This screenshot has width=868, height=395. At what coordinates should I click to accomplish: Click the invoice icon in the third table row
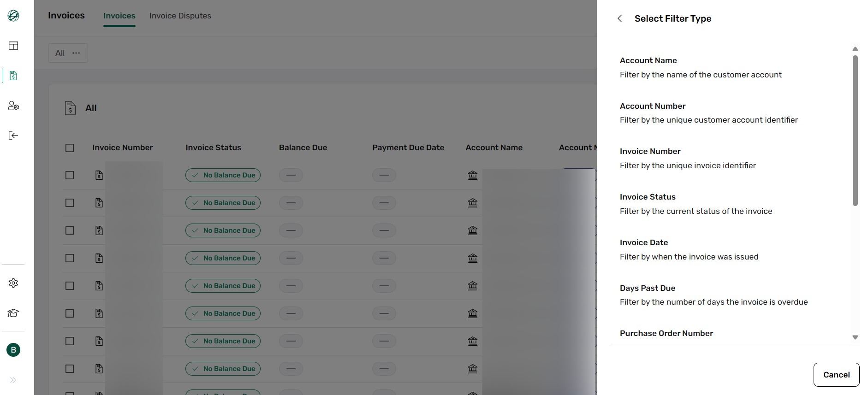click(99, 230)
